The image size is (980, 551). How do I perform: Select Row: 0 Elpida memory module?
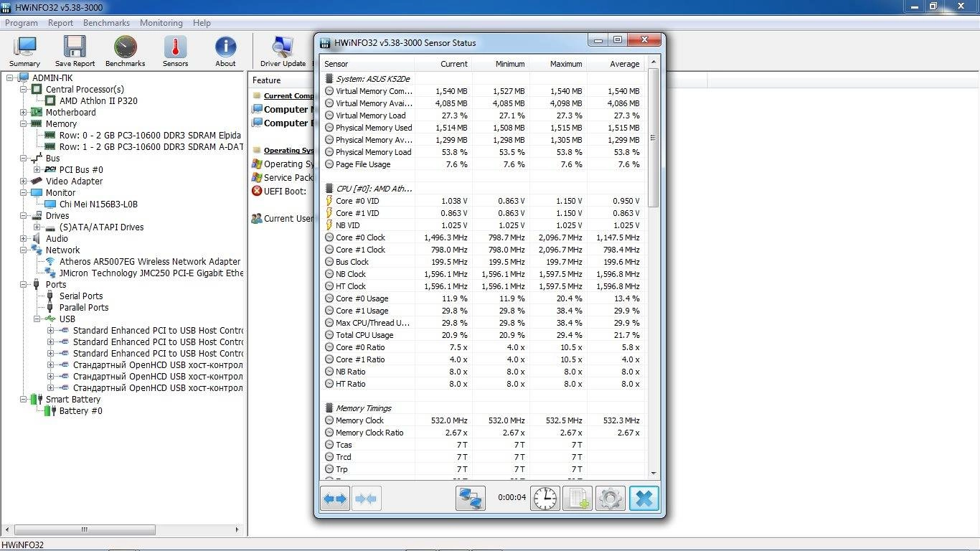coord(150,135)
